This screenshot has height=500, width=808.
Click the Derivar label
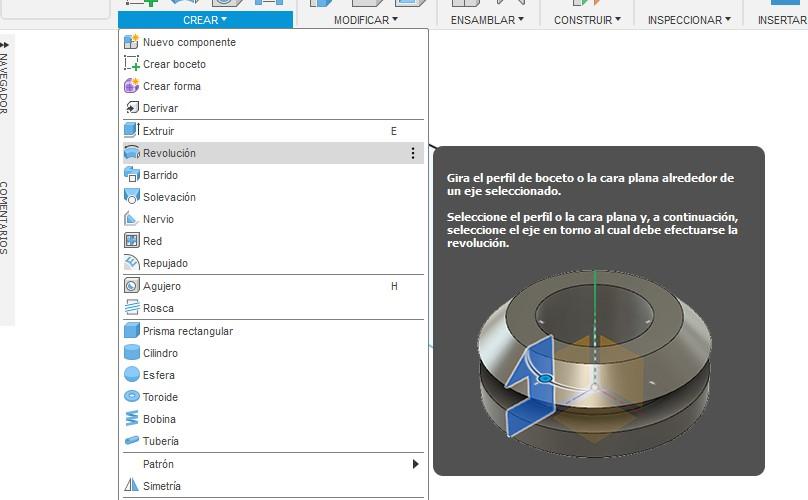click(160, 108)
